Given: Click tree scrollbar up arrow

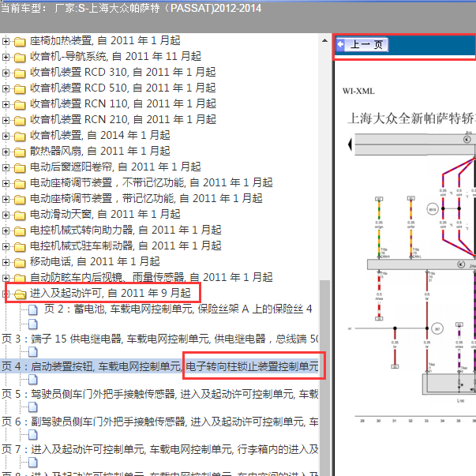Looking at the screenshot, I should 324,40.
